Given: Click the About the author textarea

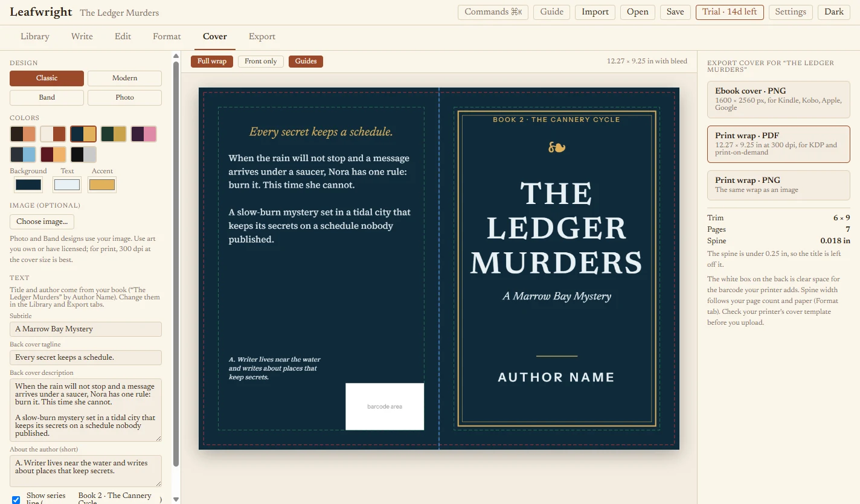Looking at the screenshot, I should tap(86, 471).
